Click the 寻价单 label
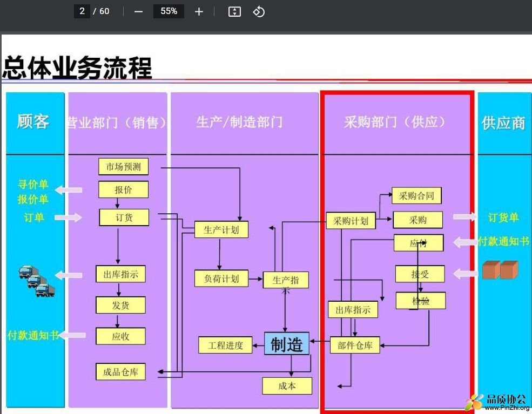 [x=33, y=185]
